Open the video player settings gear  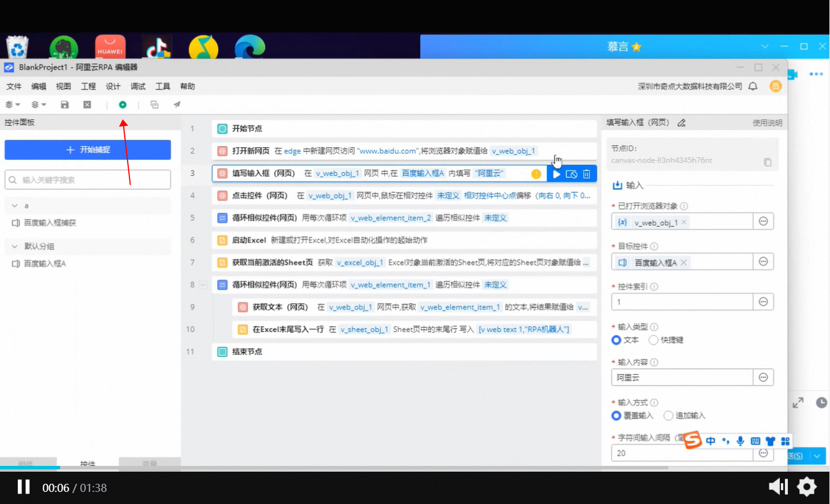807,487
